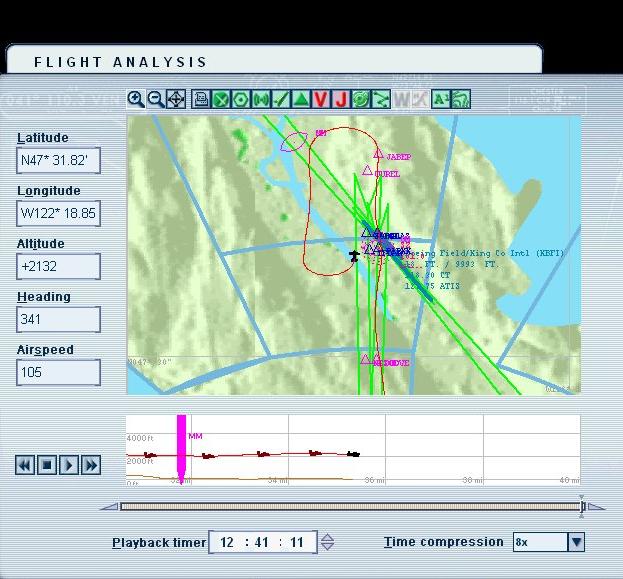Click the zoom in magnifier icon
The width and height of the screenshot is (623, 579).
pyautogui.click(x=133, y=99)
